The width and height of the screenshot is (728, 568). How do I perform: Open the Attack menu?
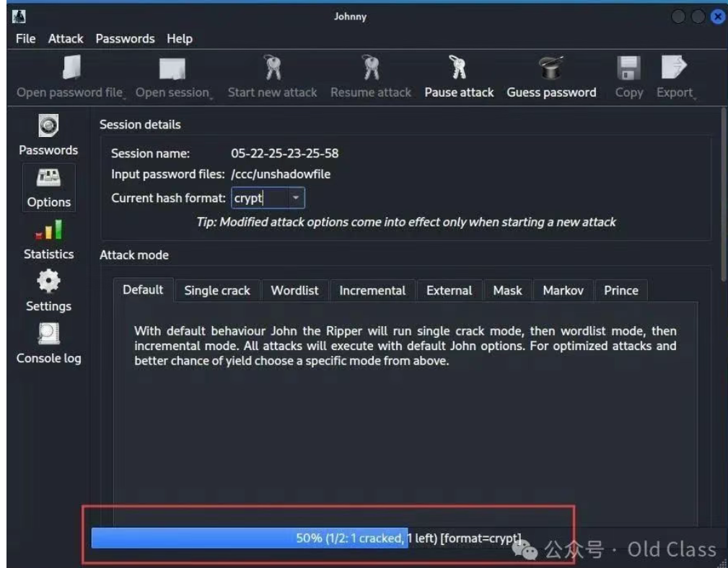pos(66,38)
